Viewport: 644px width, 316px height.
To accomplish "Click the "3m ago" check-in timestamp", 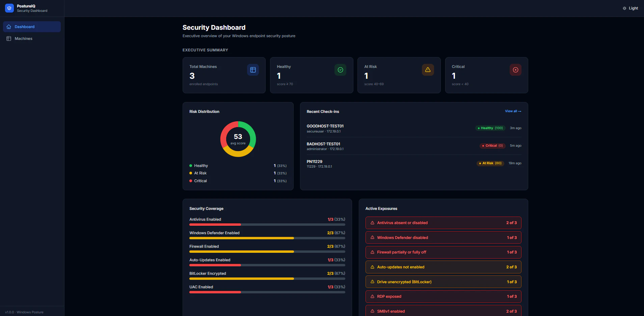I will [515, 128].
